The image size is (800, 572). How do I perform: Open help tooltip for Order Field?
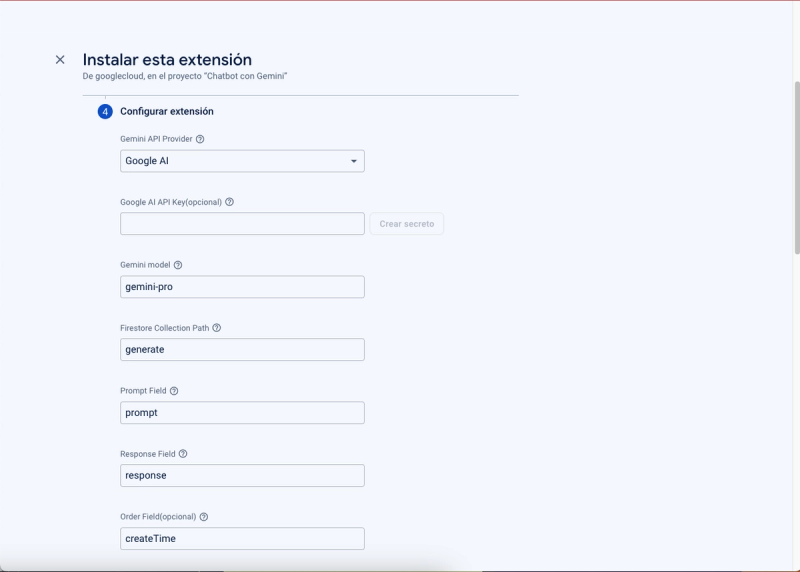[x=204, y=517]
